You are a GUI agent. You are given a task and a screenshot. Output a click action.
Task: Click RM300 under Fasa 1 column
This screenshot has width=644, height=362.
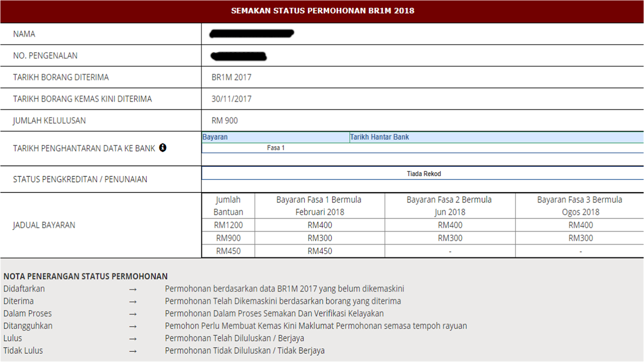click(x=320, y=238)
